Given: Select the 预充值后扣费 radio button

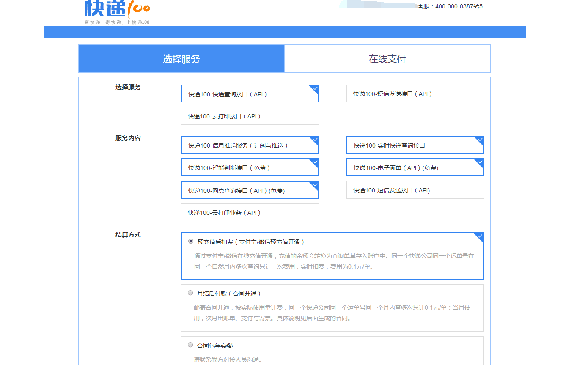Looking at the screenshot, I should click(x=190, y=241).
